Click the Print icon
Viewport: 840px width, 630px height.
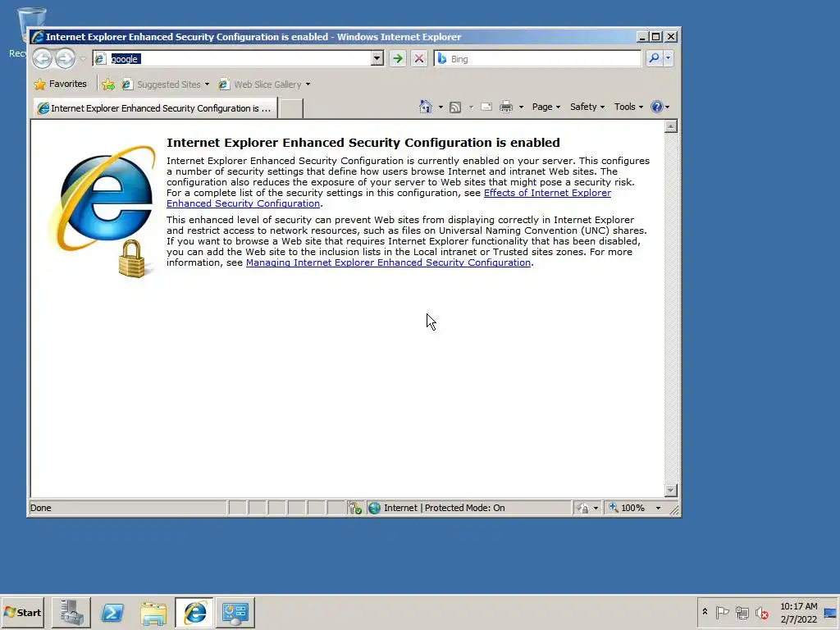505,107
